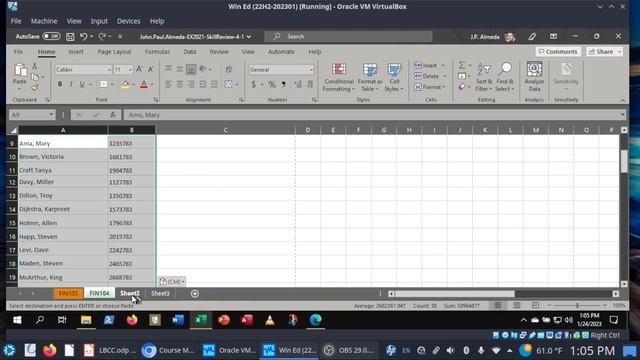Open the Font name dropdown
Screen dimensions: 640x360
click(109, 70)
